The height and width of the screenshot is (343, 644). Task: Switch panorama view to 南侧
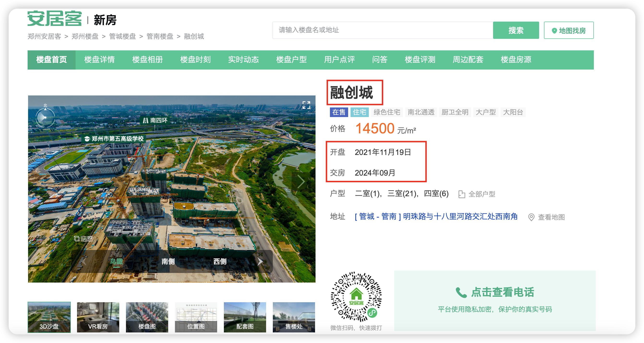(168, 261)
